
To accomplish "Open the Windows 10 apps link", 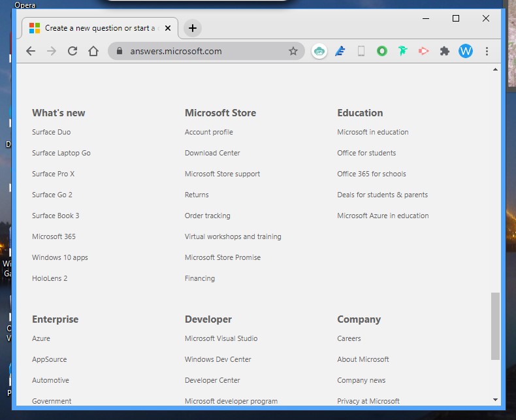I will pyautogui.click(x=60, y=257).
